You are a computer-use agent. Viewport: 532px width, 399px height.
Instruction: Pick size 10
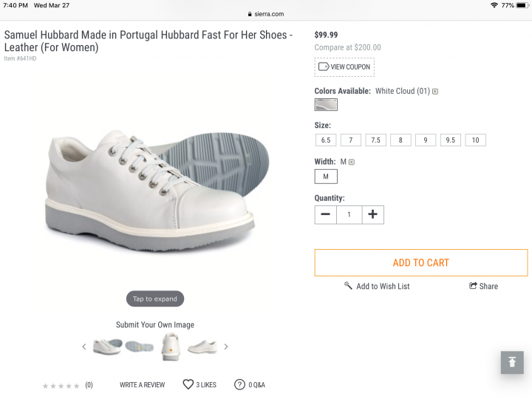(475, 140)
